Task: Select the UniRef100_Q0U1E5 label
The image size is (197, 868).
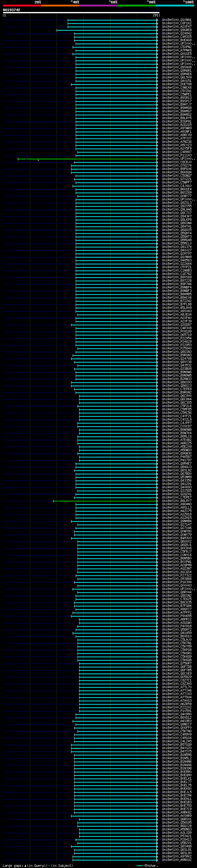Action: click(x=176, y=54)
